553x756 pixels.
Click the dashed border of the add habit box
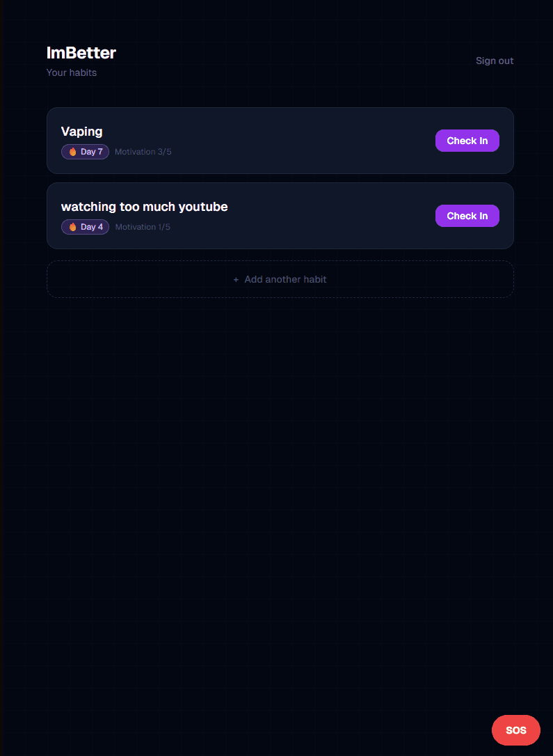(280, 261)
